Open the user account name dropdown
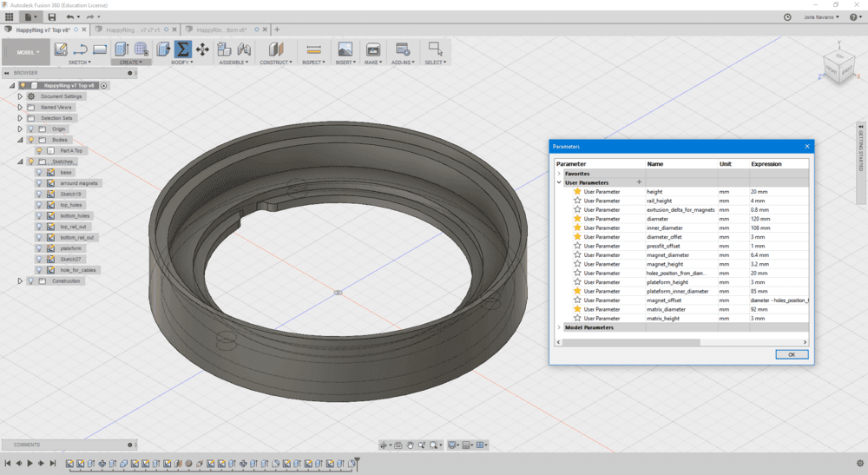The width and height of the screenshot is (868, 475). (x=821, y=17)
